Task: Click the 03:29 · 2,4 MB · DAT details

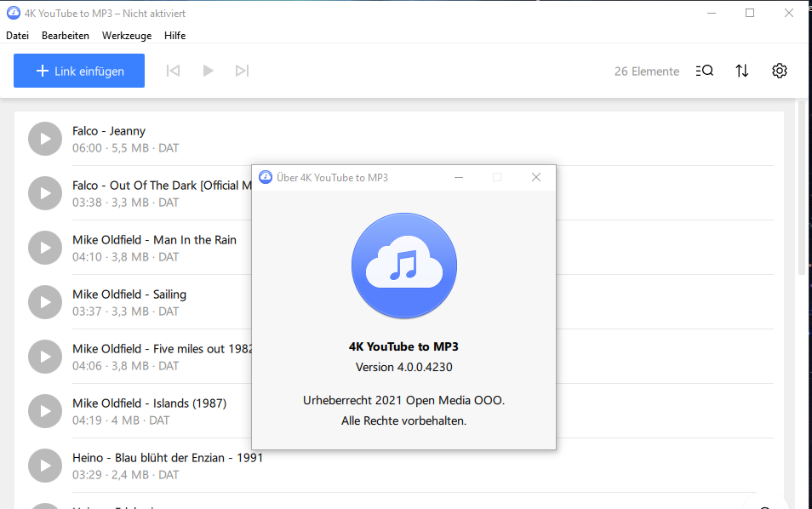Action: click(125, 475)
